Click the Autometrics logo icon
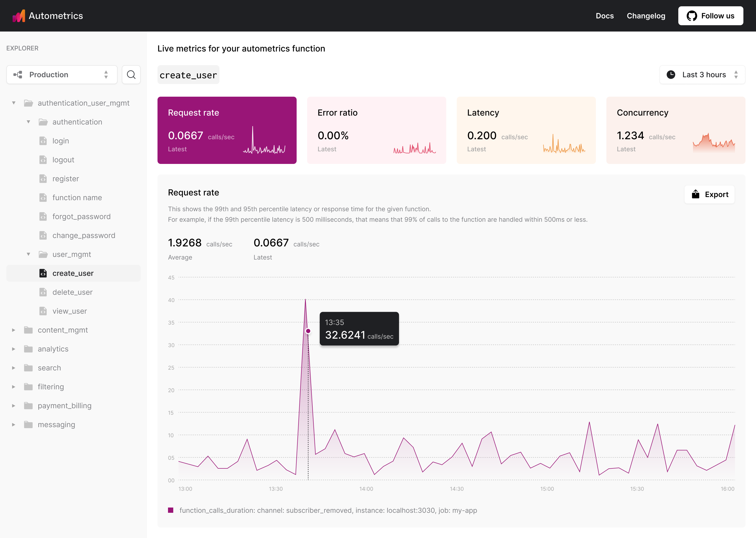Image resolution: width=756 pixels, height=538 pixels. [x=19, y=15]
